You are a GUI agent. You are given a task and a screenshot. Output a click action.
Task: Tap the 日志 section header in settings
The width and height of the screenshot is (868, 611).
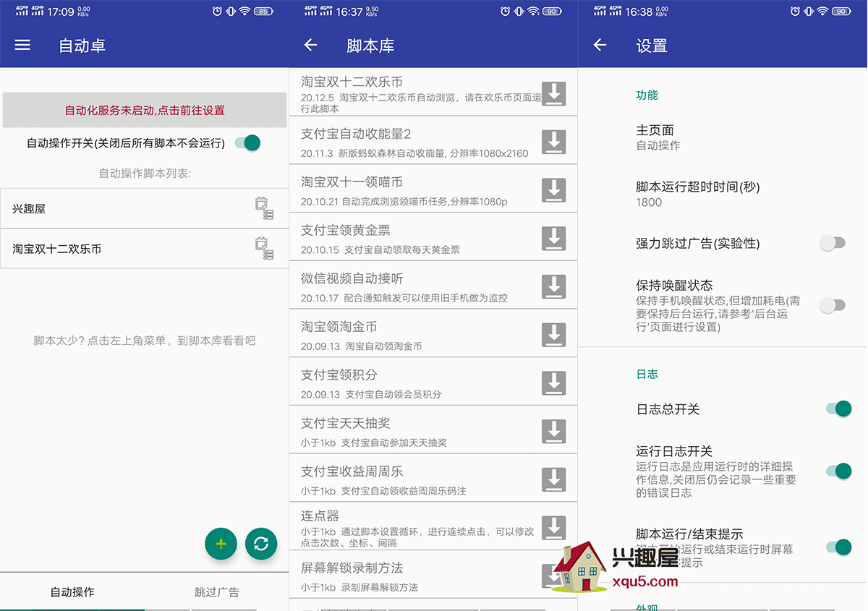pos(647,374)
